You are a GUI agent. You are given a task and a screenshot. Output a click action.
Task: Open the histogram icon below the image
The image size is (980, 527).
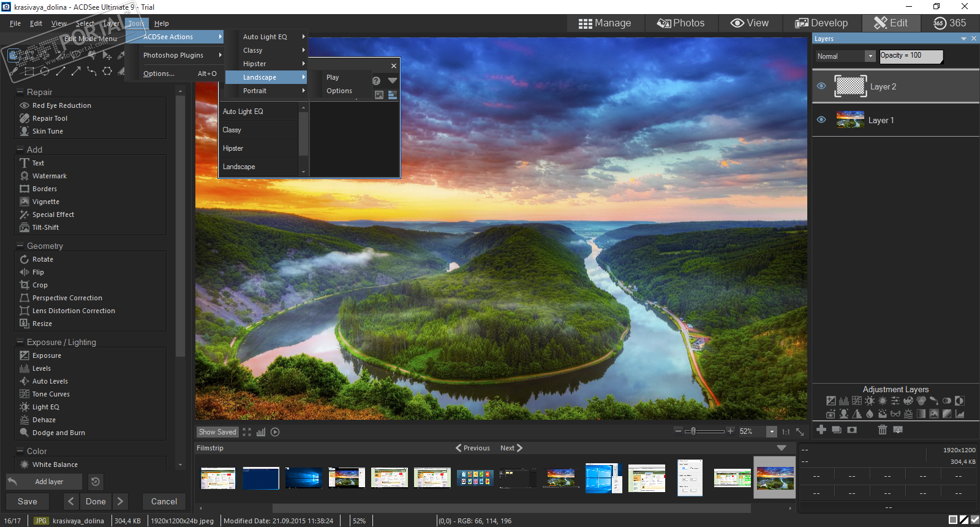(x=261, y=432)
